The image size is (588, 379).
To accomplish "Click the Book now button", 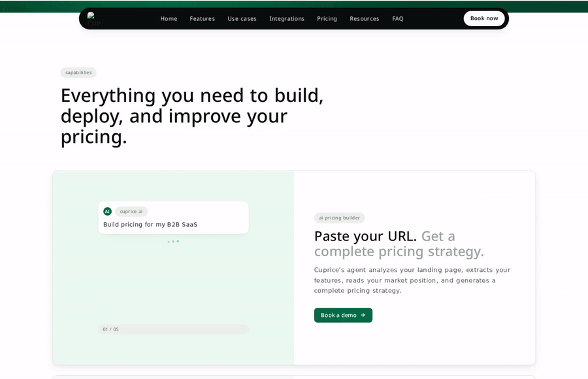I will click(484, 18).
